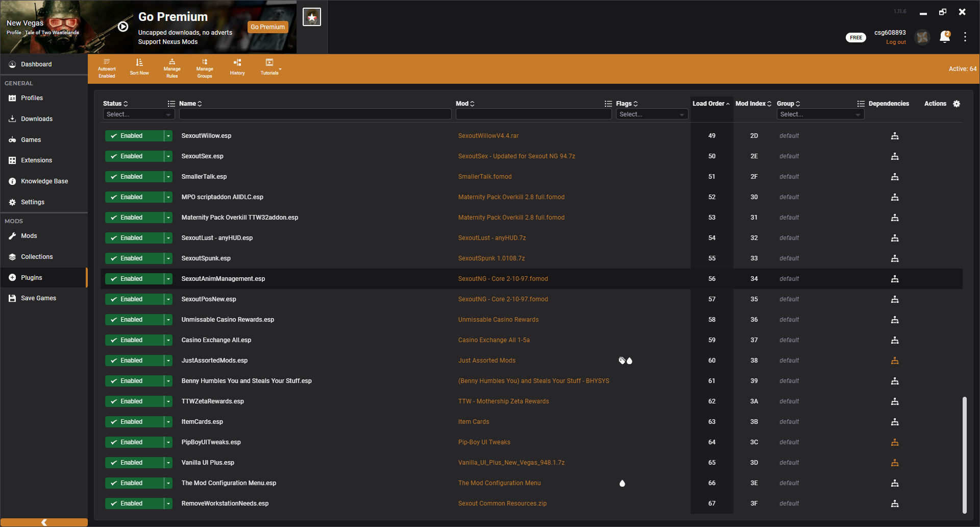Click dependencies icon for The Mod Configuration Menu.esp
The height and width of the screenshot is (527, 980).
895,483
